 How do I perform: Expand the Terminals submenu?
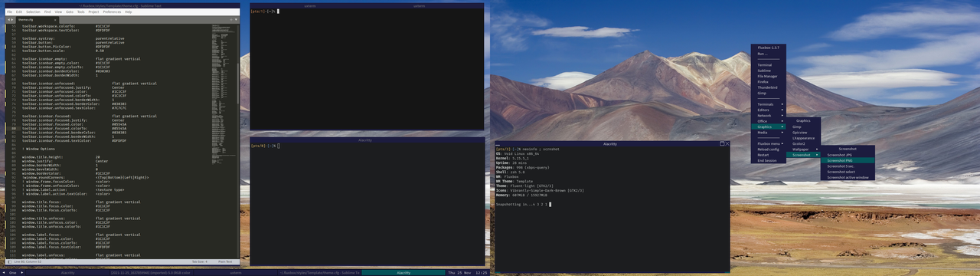(769, 104)
